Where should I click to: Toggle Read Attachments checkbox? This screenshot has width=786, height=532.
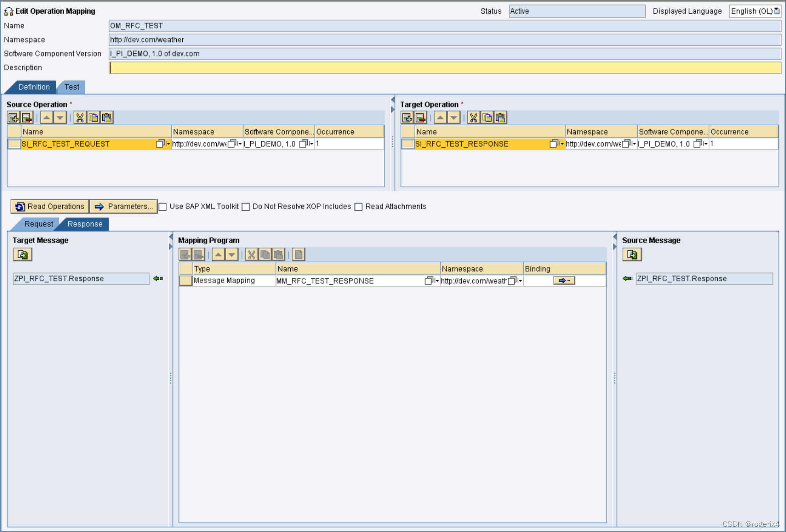359,207
